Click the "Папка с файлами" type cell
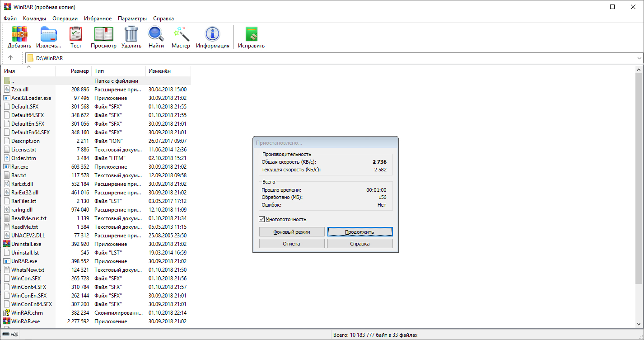Viewport: 644px width, 340px height. [x=117, y=81]
